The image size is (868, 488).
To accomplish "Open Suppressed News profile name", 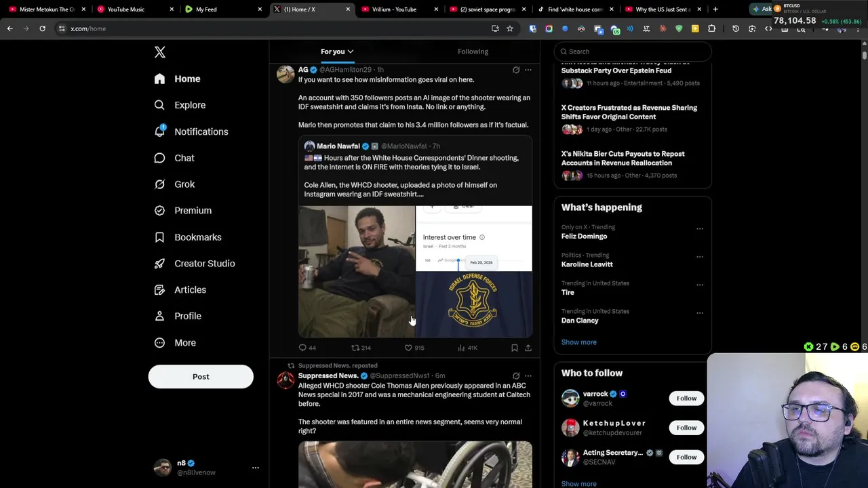I will coord(328,375).
